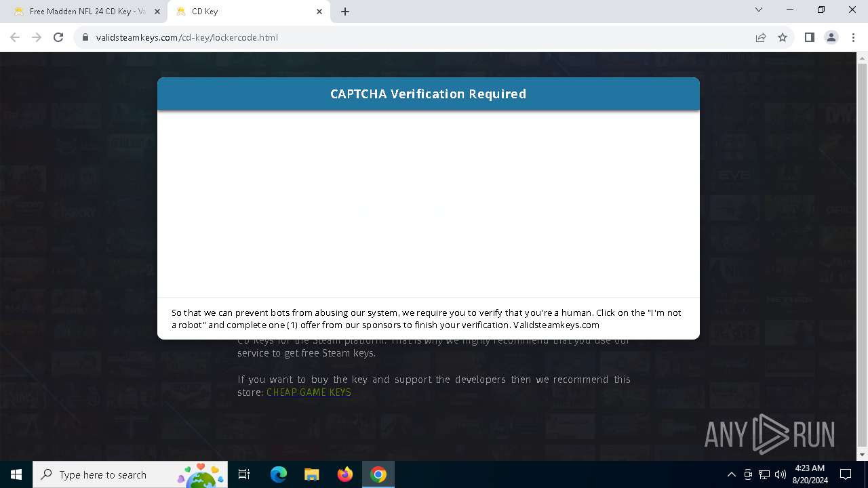The image size is (868, 488).
Task: Toggle the browser side panel
Action: pos(809,37)
